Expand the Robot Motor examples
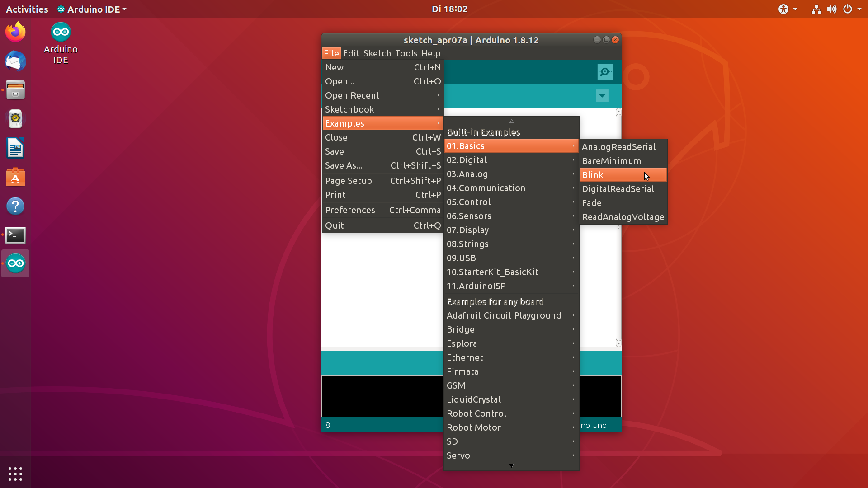 tap(511, 427)
